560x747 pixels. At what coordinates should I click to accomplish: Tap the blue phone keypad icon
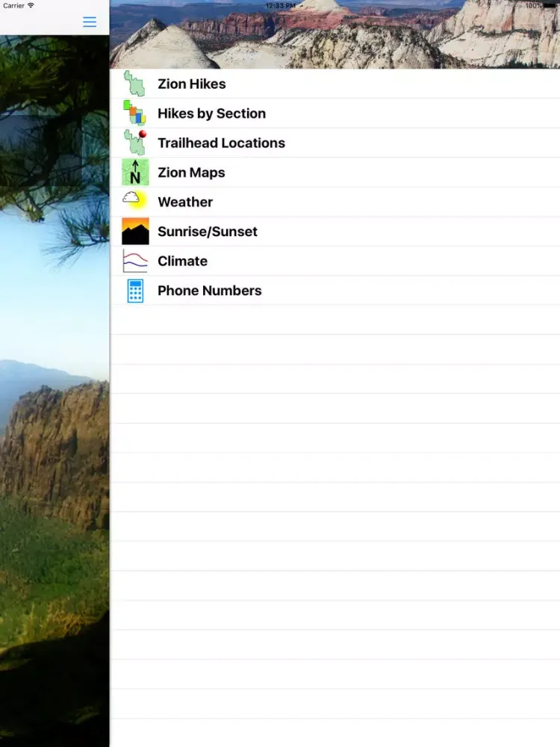click(135, 291)
